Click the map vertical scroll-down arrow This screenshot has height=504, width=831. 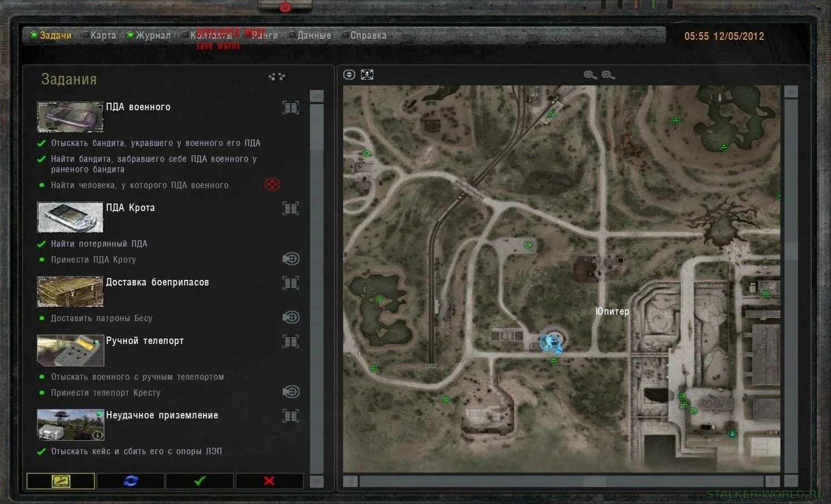pos(791,481)
